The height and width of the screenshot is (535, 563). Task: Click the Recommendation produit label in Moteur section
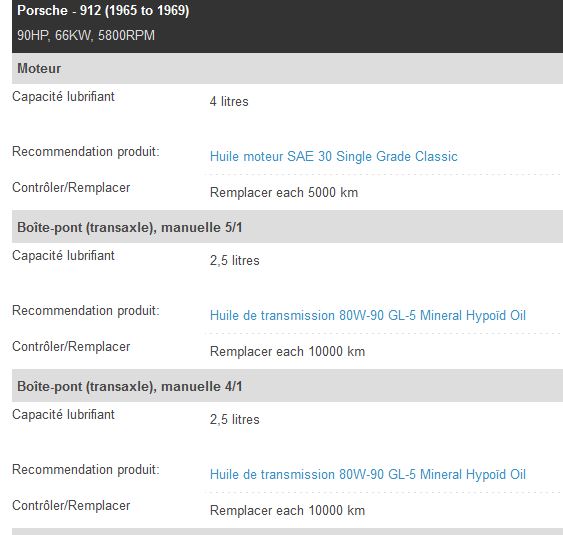point(85,152)
